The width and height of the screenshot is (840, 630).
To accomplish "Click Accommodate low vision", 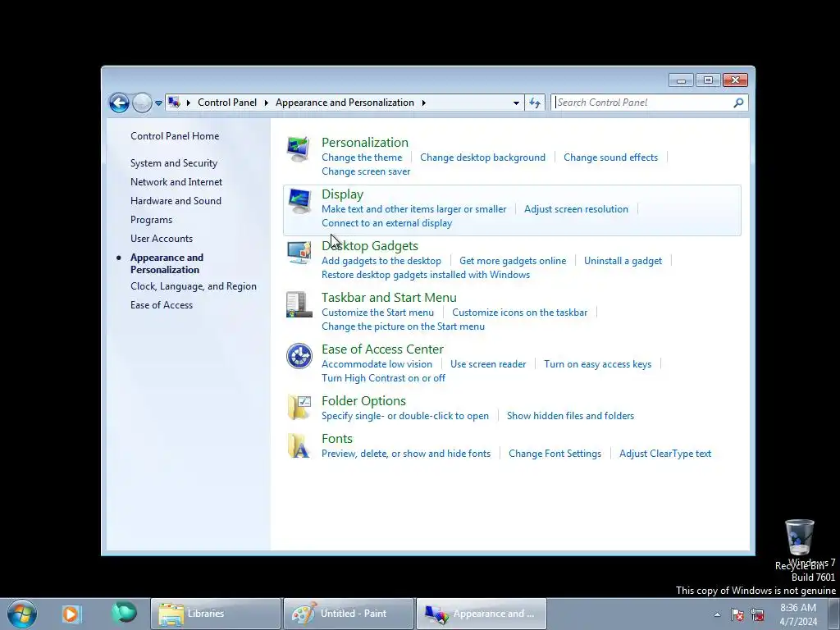I will [377, 364].
